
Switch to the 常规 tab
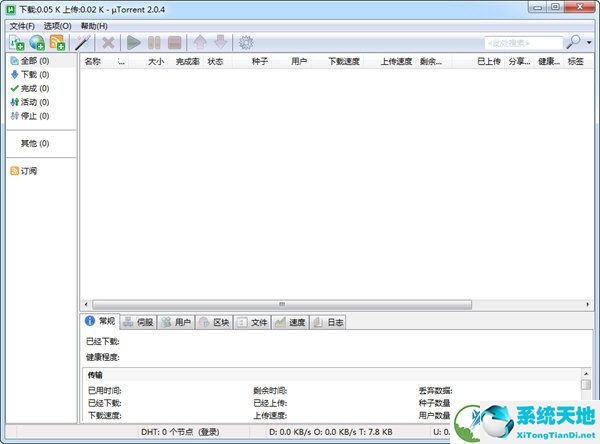point(100,321)
